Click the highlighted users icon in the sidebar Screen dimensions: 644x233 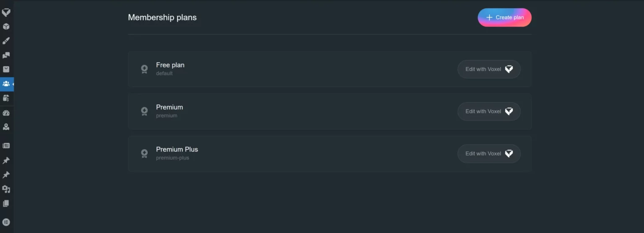(6, 84)
